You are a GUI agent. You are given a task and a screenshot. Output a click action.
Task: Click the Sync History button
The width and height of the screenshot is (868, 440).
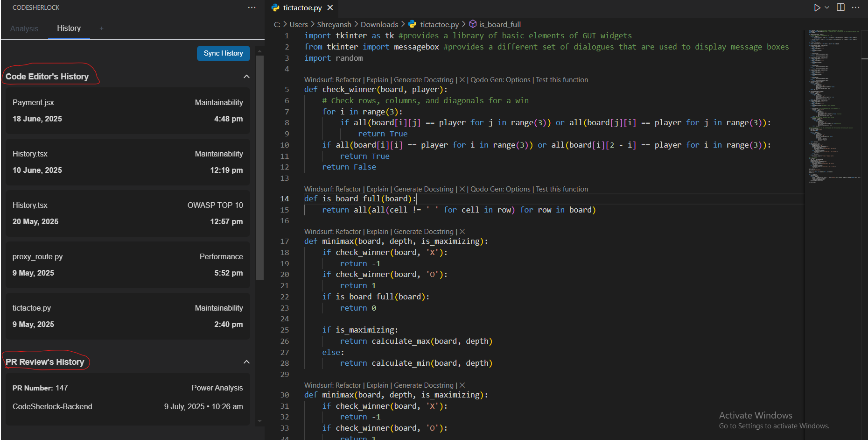pyautogui.click(x=223, y=53)
